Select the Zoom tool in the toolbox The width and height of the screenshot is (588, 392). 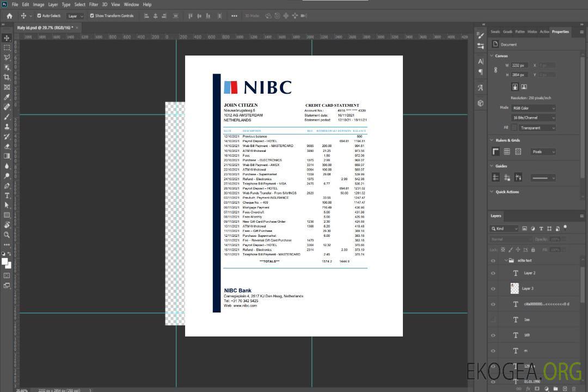[7, 235]
